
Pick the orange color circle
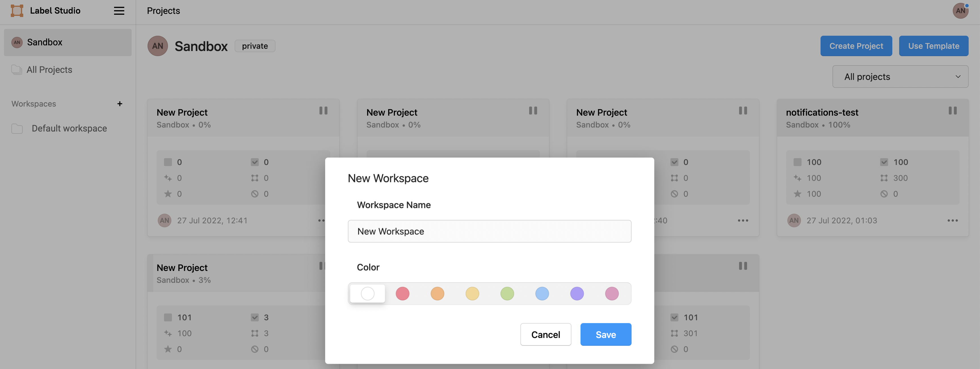click(437, 293)
